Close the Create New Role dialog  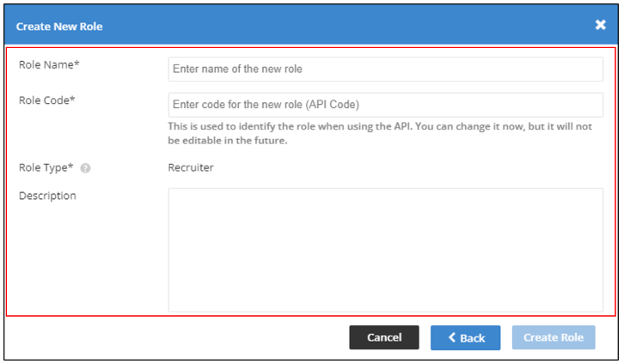pos(600,25)
